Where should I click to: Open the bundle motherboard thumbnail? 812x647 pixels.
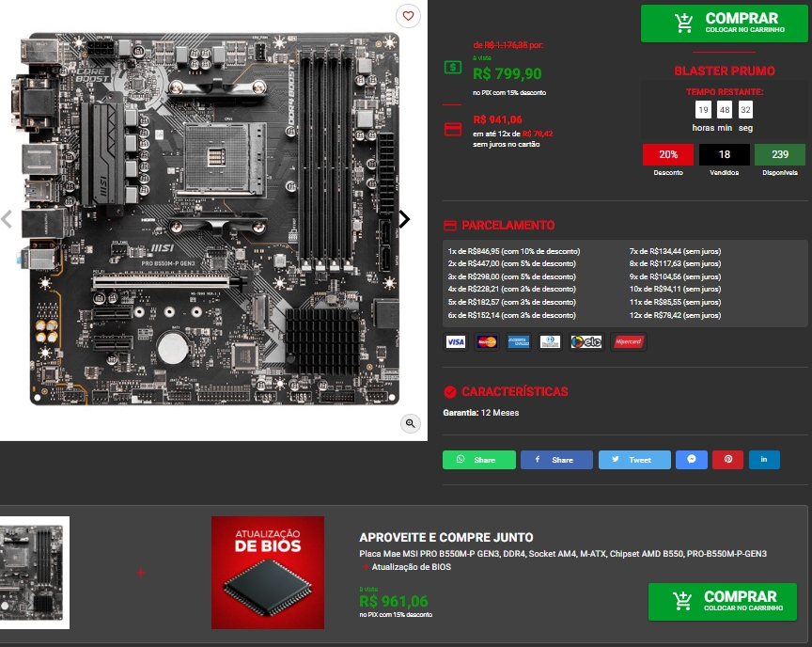(x=34, y=573)
